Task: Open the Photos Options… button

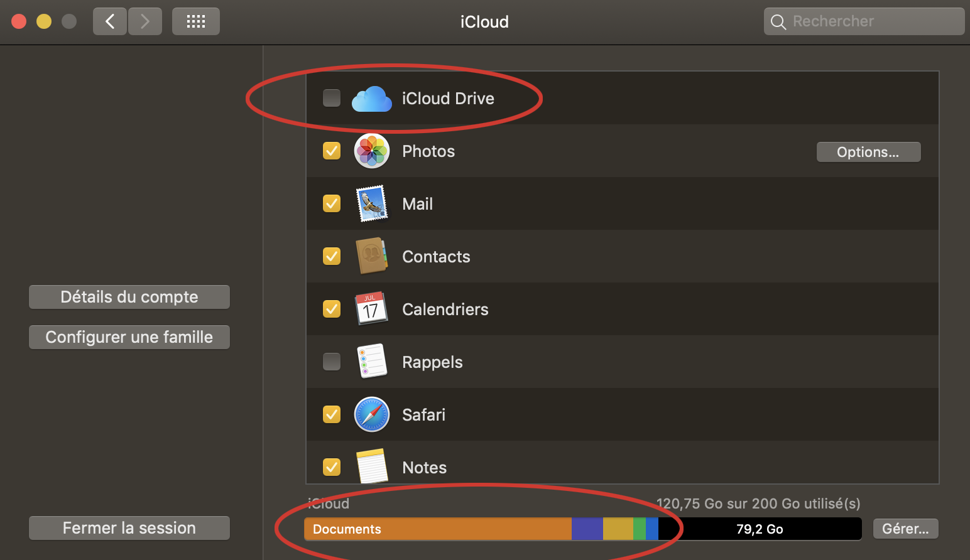Action: [x=868, y=152]
